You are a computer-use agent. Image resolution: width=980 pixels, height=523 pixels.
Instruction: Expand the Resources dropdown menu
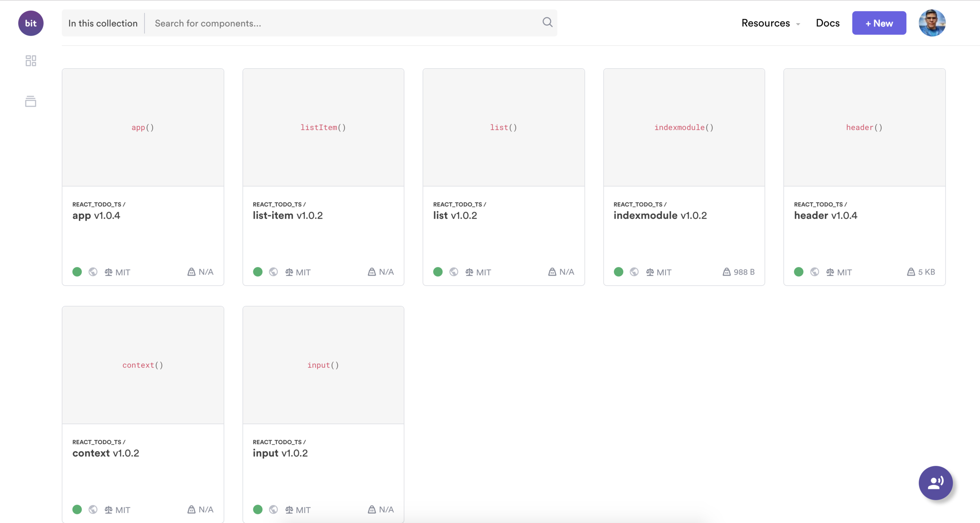pos(770,23)
